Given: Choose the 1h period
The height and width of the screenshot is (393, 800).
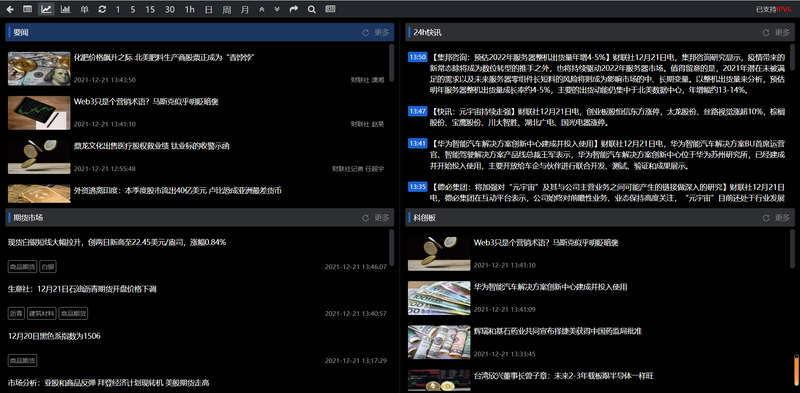Looking at the screenshot, I should [x=190, y=9].
